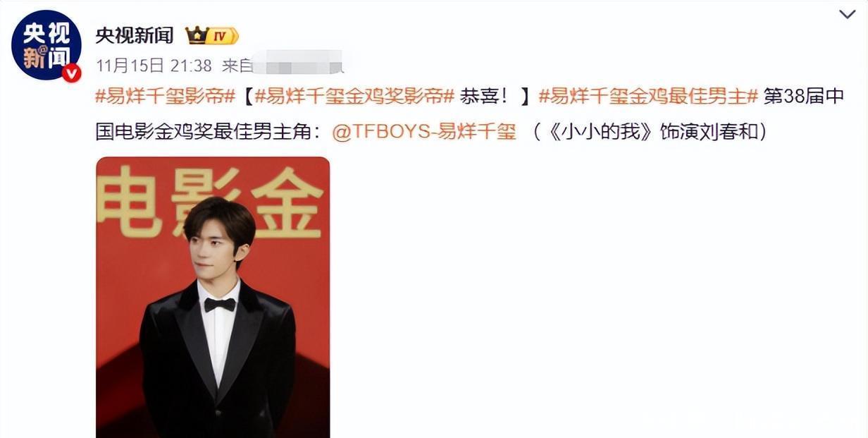The height and width of the screenshot is (438, 868).
Task: Click the red verified V badge on avatar
Action: pos(71,73)
